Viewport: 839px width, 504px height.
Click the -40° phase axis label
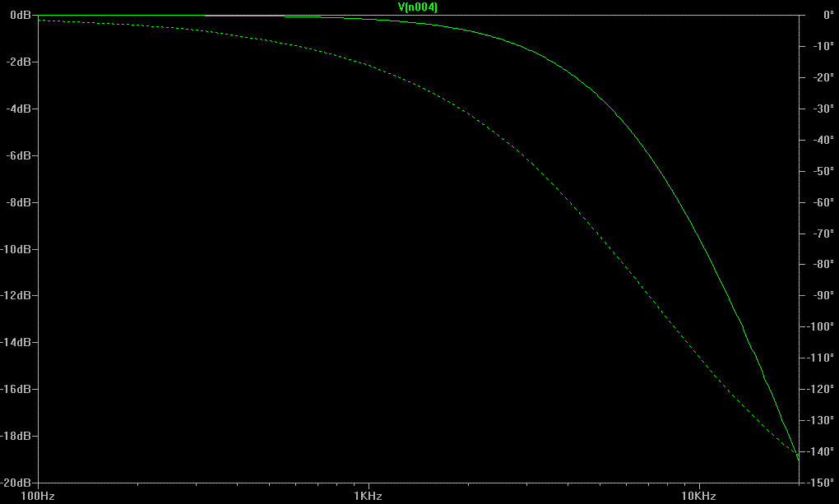pos(823,140)
